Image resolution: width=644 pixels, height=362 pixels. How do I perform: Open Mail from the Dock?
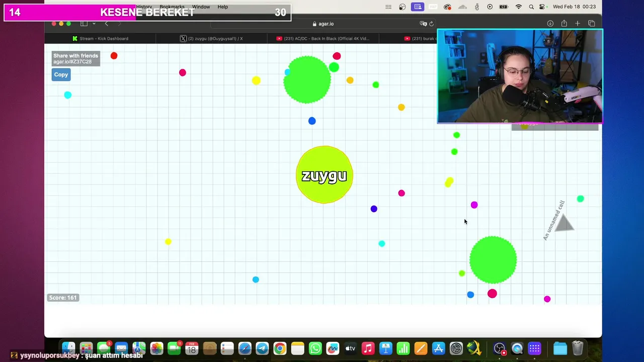[121, 348]
